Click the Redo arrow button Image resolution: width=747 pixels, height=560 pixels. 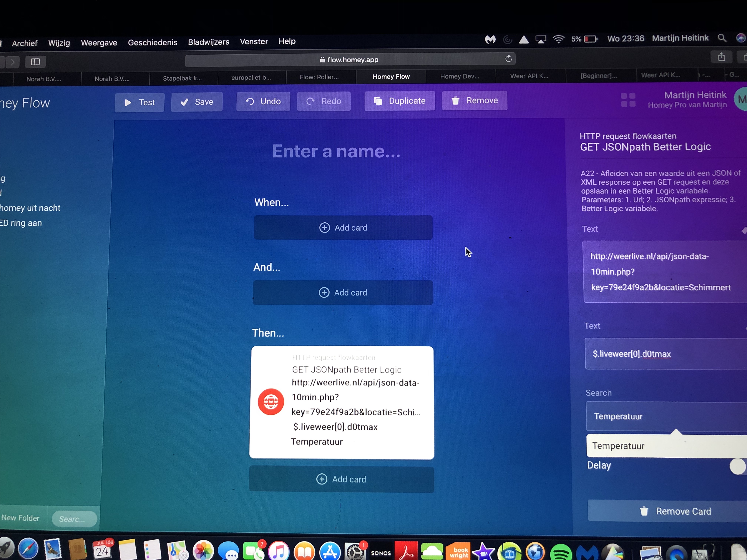tap(323, 101)
